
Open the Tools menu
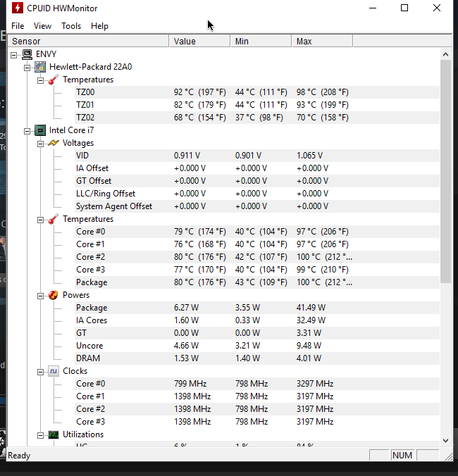[x=71, y=26]
